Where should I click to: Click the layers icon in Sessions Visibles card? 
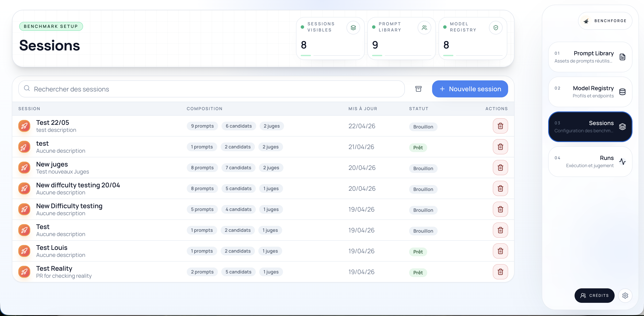tap(353, 28)
